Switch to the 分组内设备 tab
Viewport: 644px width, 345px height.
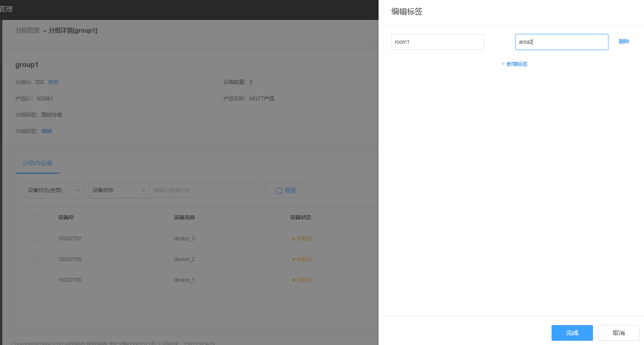click(37, 163)
